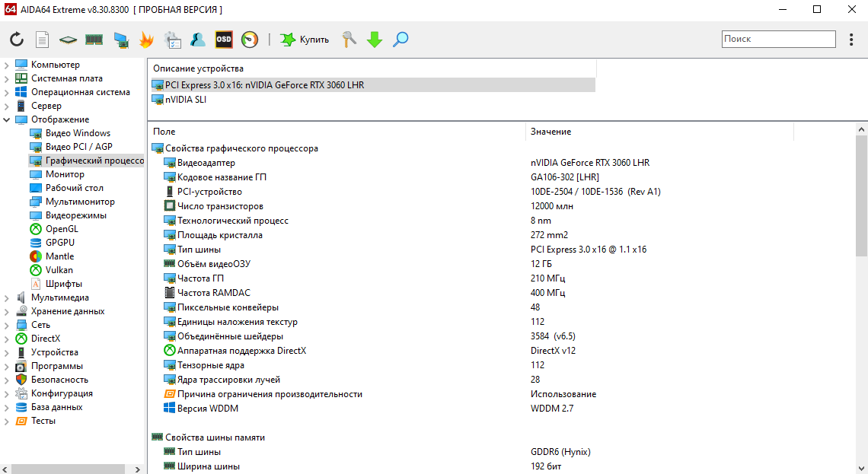Expand the Хранение данных node
868x474 pixels.
pyautogui.click(x=7, y=311)
